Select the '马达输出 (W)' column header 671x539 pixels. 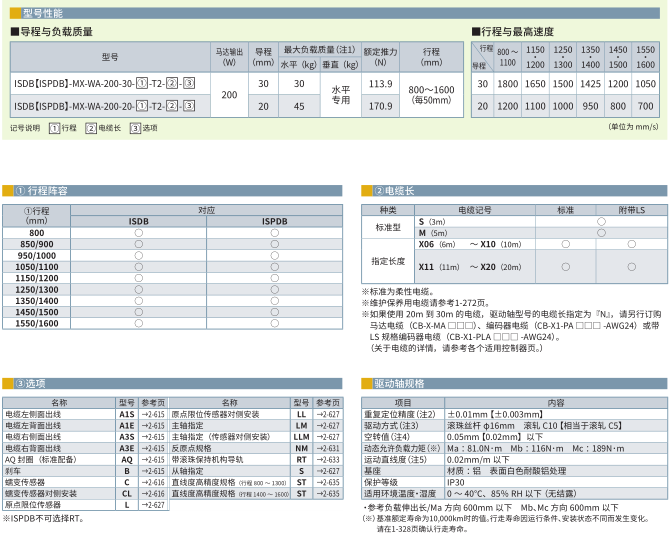(229, 57)
